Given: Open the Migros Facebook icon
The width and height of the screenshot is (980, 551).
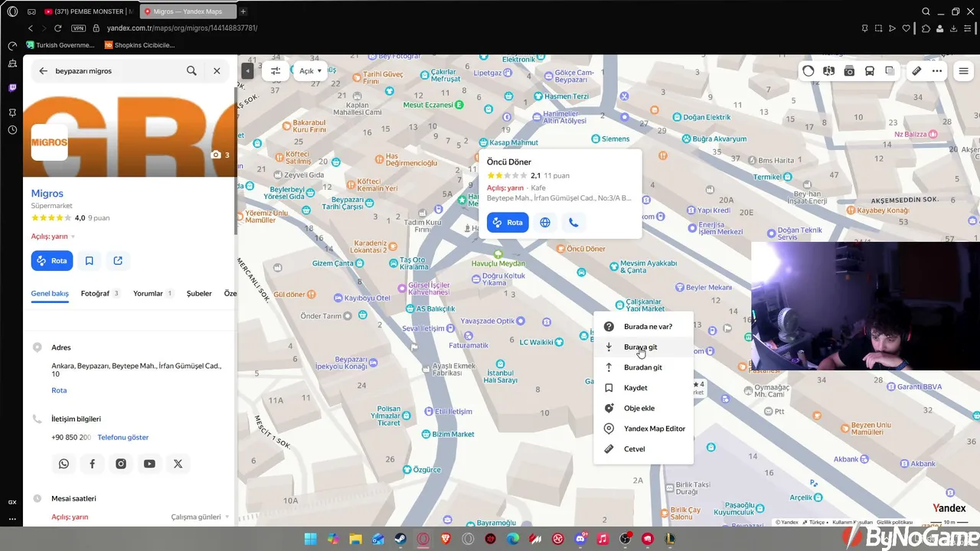Looking at the screenshot, I should click(92, 464).
